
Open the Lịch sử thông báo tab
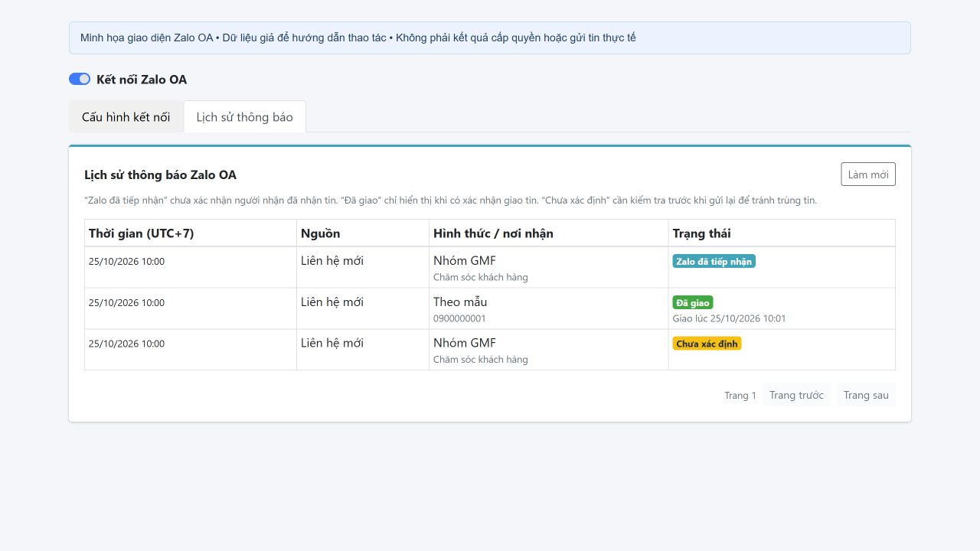coord(245,117)
